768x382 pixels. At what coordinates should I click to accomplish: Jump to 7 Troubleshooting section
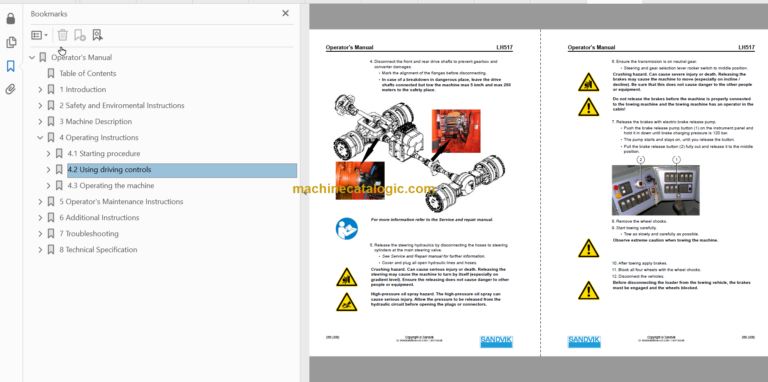(89, 234)
